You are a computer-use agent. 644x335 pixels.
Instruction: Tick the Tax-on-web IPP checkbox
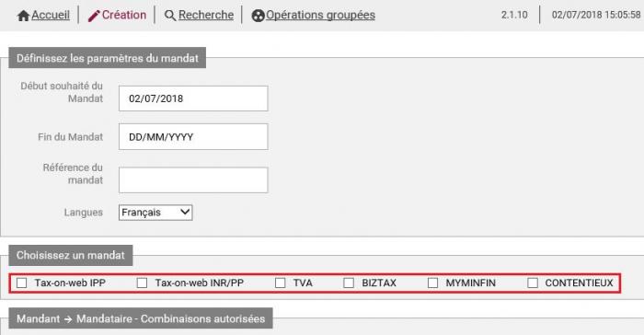click(22, 283)
